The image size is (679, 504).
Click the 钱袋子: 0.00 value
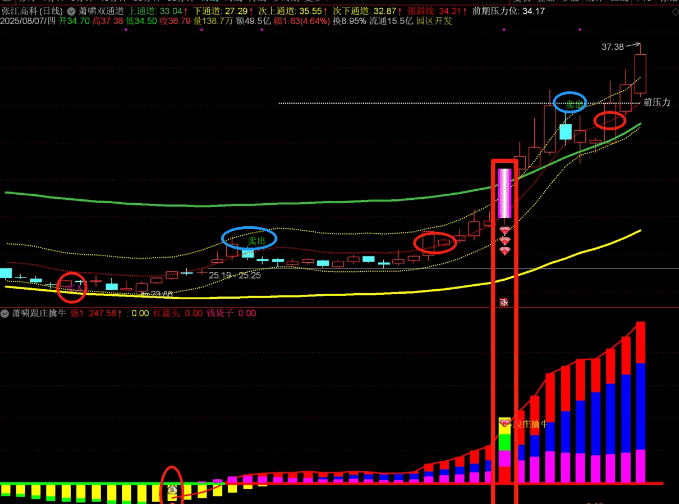tap(231, 313)
